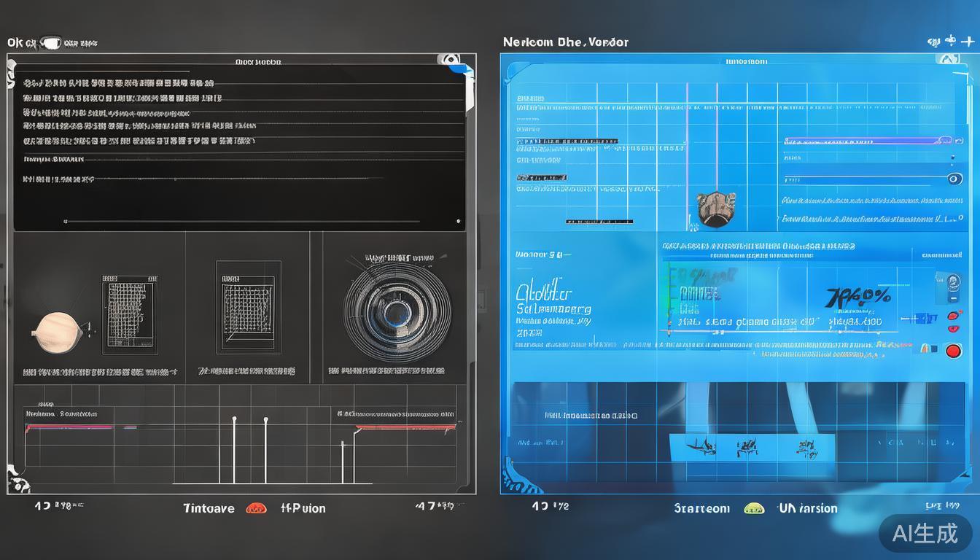Expand the purple highlighted bar's right end
Viewport: 980px width, 560px height.
945,140
